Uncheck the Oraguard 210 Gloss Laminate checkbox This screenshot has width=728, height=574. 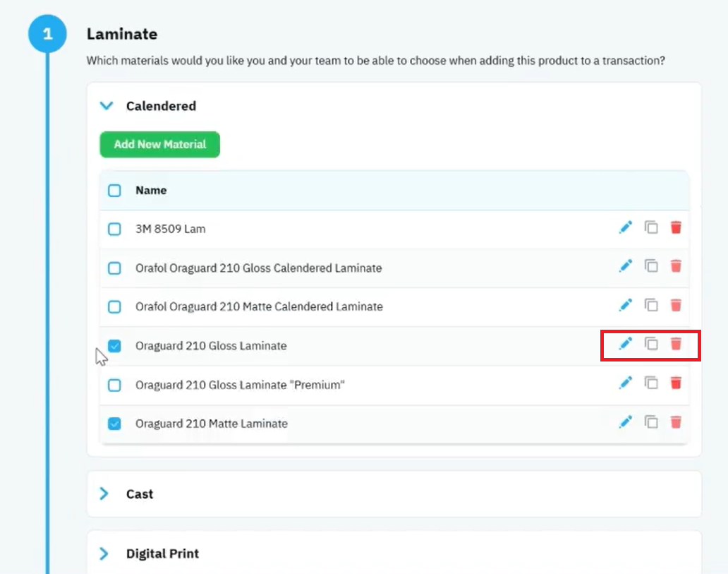tap(114, 346)
